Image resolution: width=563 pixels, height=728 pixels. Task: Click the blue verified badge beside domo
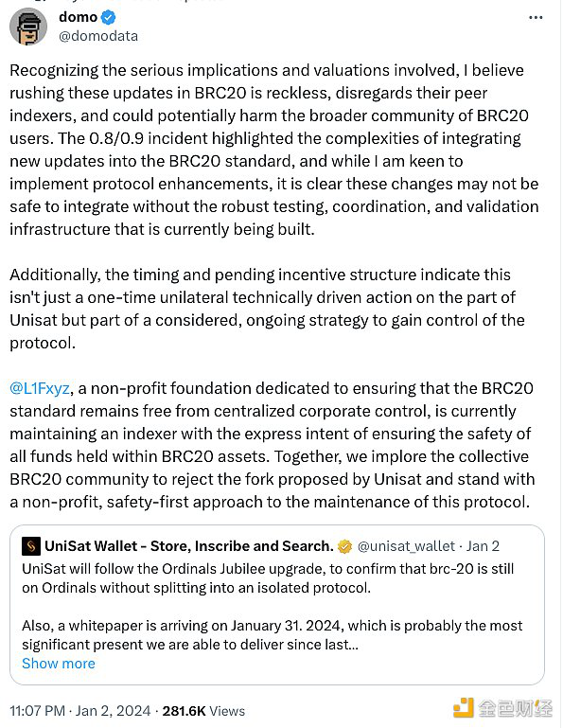[108, 18]
